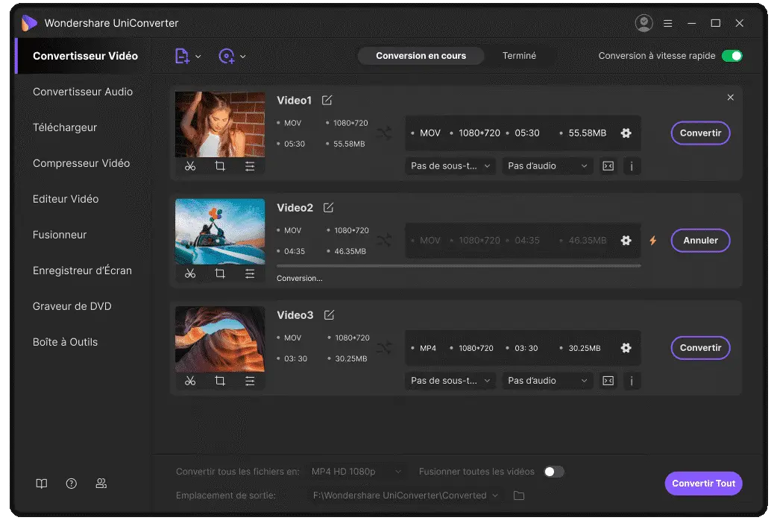
Task: Open Fusionneur in sidebar
Action: 60,235
